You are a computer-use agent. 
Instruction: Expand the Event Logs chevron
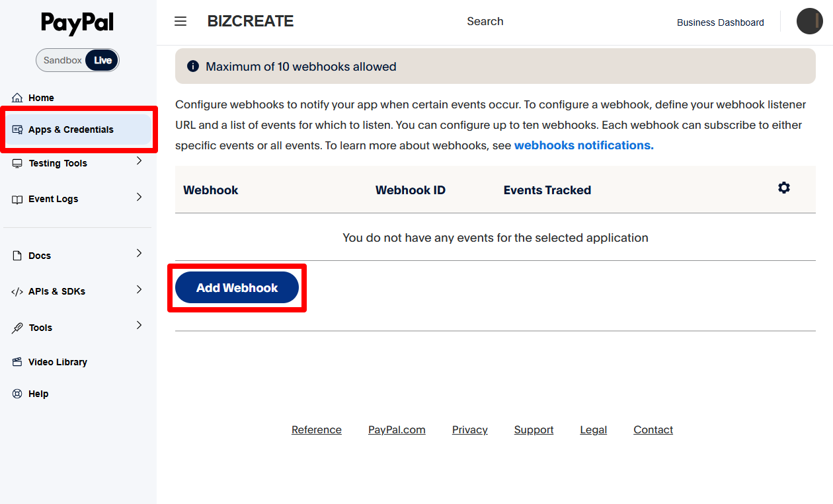pos(139,197)
